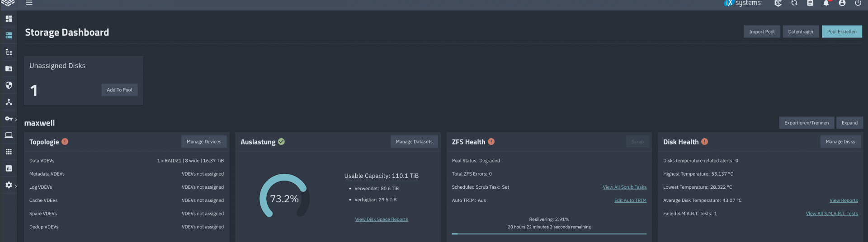
Task: Click the 'Scheduled Scrub Task: Set' text
Action: pyautogui.click(x=481, y=187)
